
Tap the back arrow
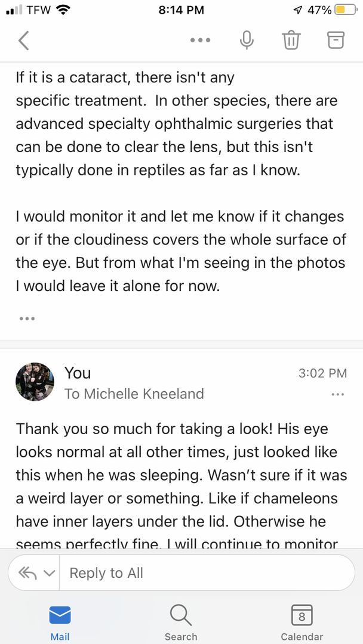coord(24,41)
